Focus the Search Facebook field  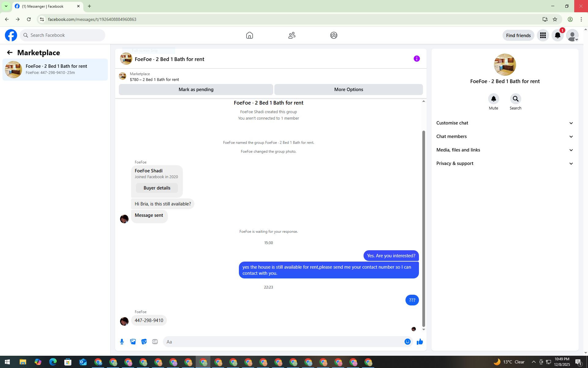(62, 35)
